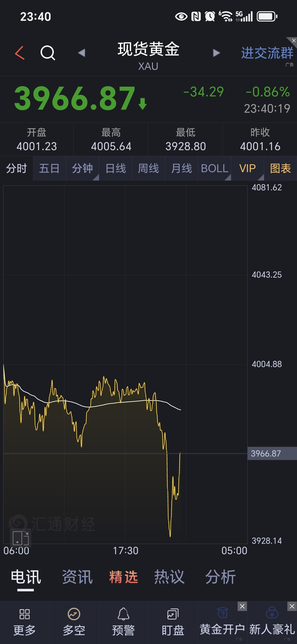
Task: Select the 分析 analysis tab
Action: click(221, 577)
